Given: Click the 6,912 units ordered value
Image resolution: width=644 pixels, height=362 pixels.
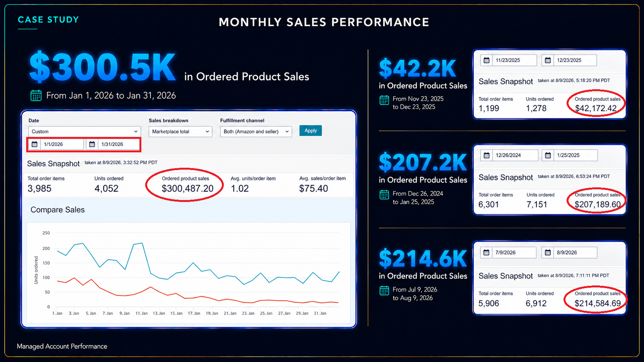Looking at the screenshot, I should [536, 304].
